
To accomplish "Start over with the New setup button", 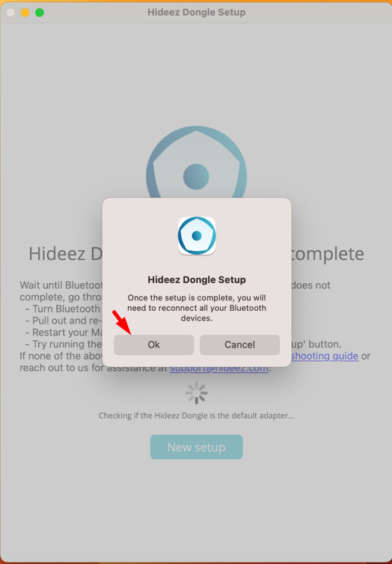I will tap(197, 446).
